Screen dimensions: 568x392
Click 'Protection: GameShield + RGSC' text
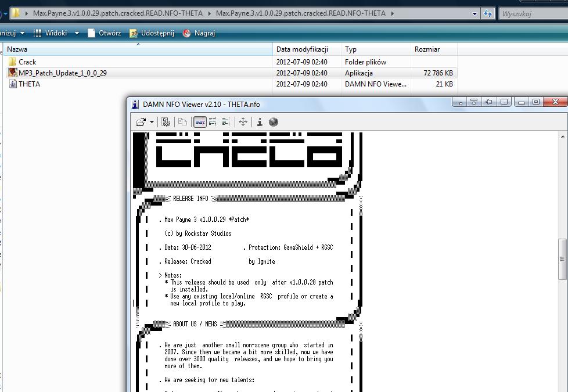pos(290,247)
